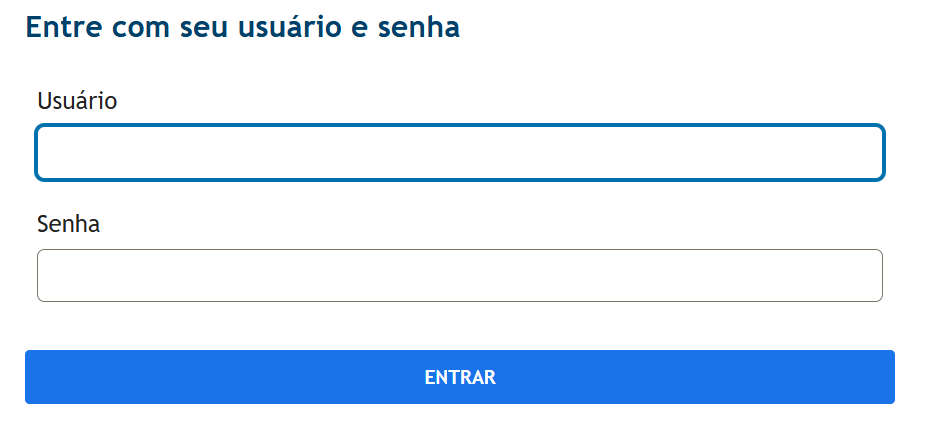
Task: Click inside the empty Senha box
Action: pos(460,275)
